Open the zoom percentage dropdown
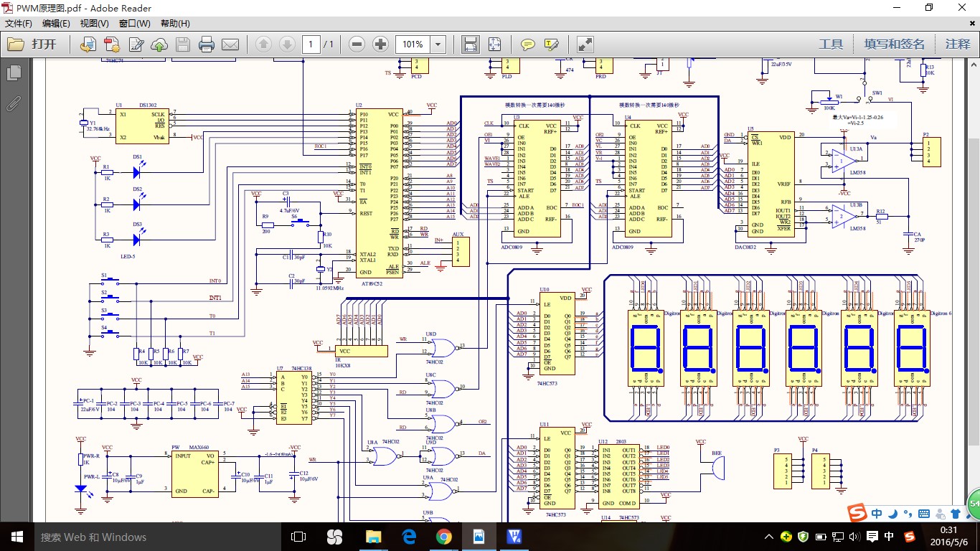 pos(438,44)
